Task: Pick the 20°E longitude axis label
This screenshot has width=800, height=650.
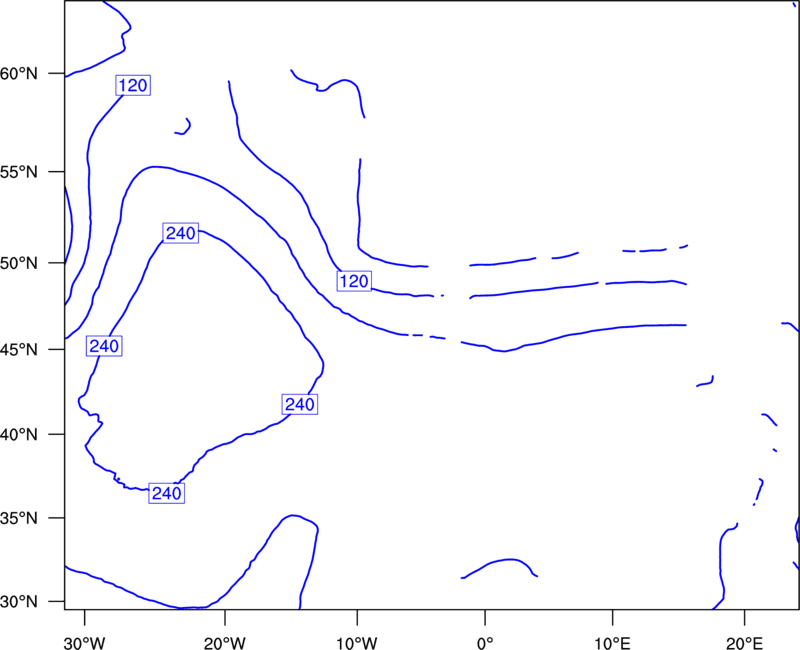Action: [744, 643]
